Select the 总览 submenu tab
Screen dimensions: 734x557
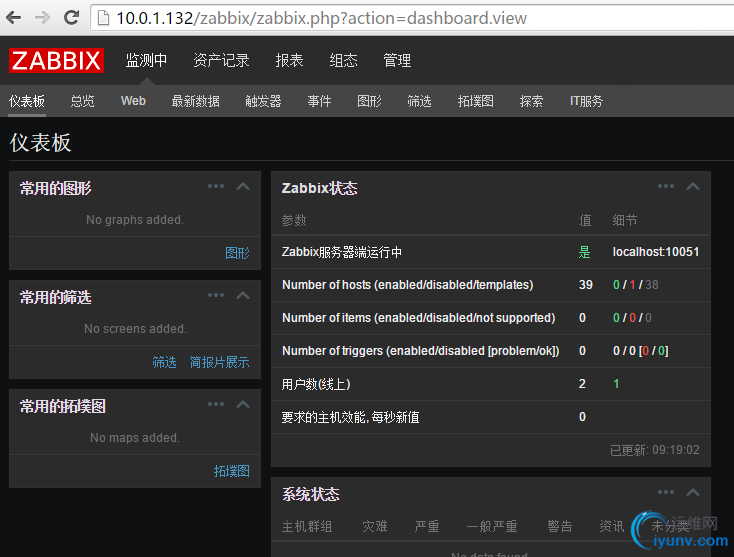tap(82, 101)
